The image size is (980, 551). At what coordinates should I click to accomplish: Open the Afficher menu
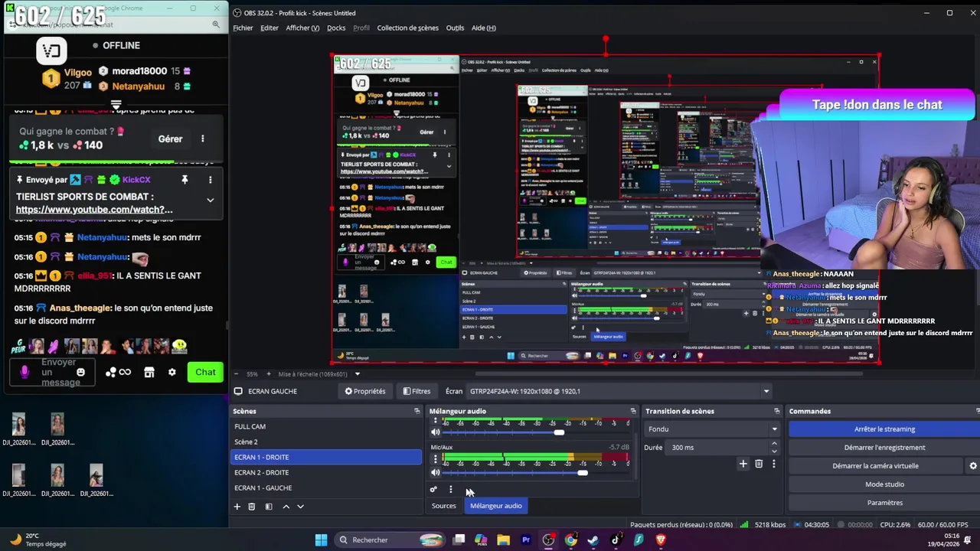302,28
